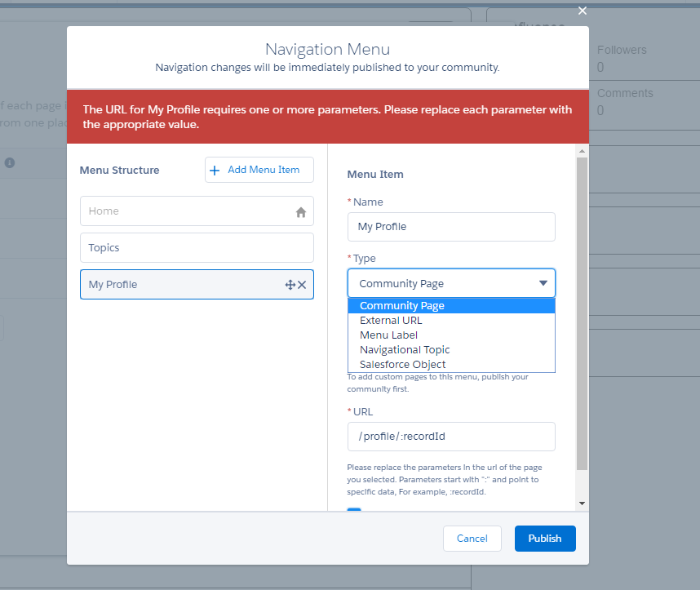Choose External URL option

pyautogui.click(x=451, y=320)
